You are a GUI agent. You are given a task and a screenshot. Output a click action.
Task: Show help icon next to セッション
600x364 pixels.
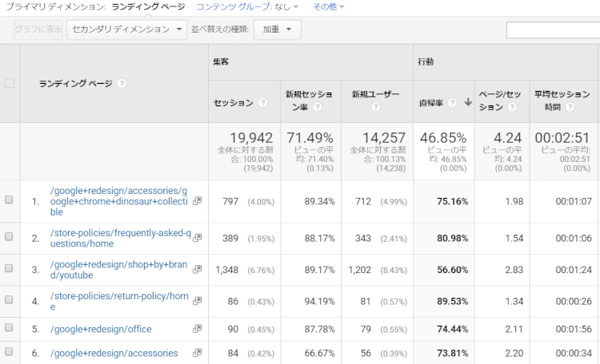coord(262,103)
